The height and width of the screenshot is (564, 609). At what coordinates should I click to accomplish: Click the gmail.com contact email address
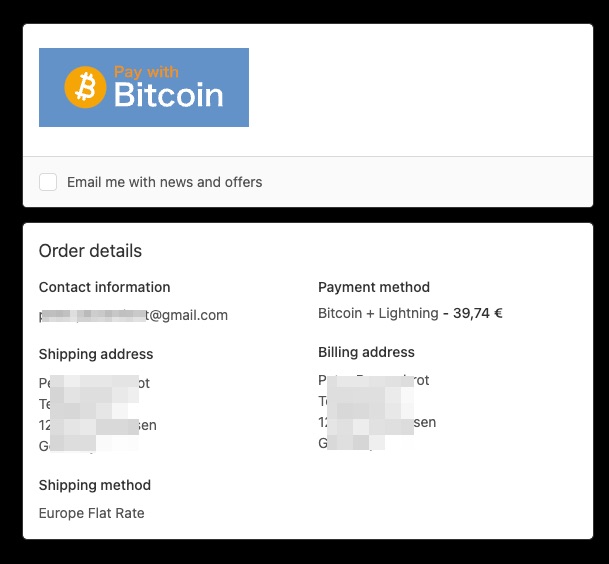coord(133,315)
